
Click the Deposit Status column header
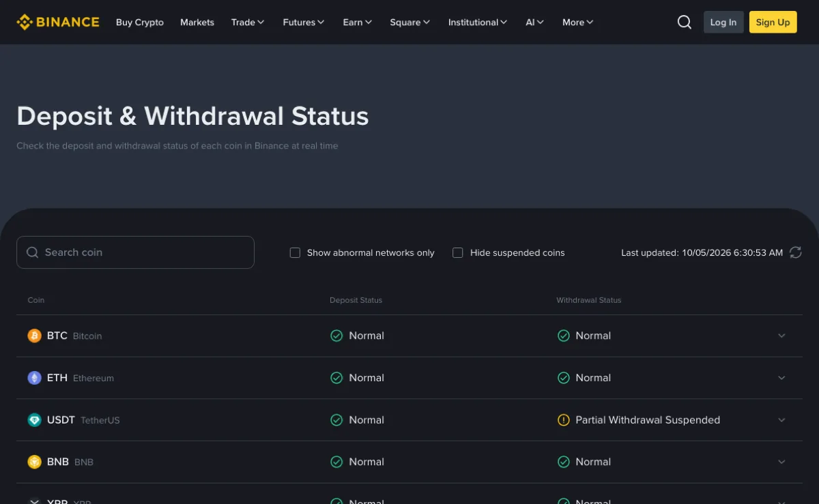pos(356,300)
